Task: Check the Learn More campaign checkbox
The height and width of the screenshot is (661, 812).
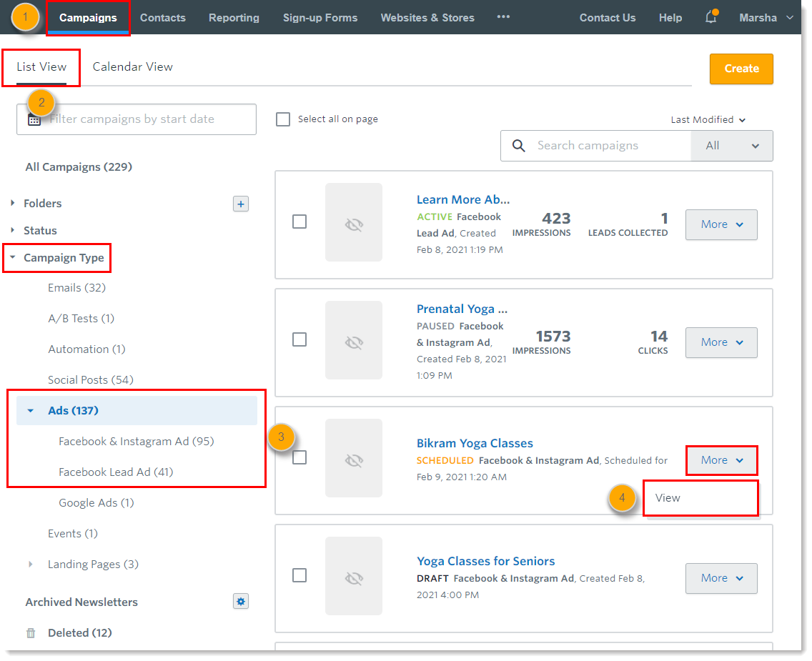Action: [299, 222]
